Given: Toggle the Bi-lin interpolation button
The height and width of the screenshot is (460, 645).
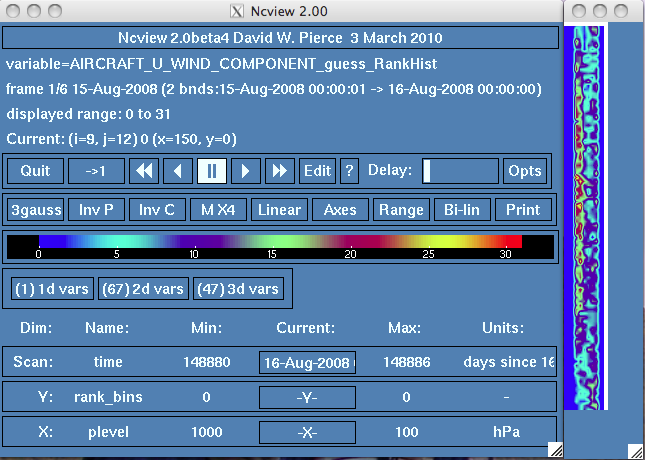Looking at the screenshot, I should coord(461,210).
